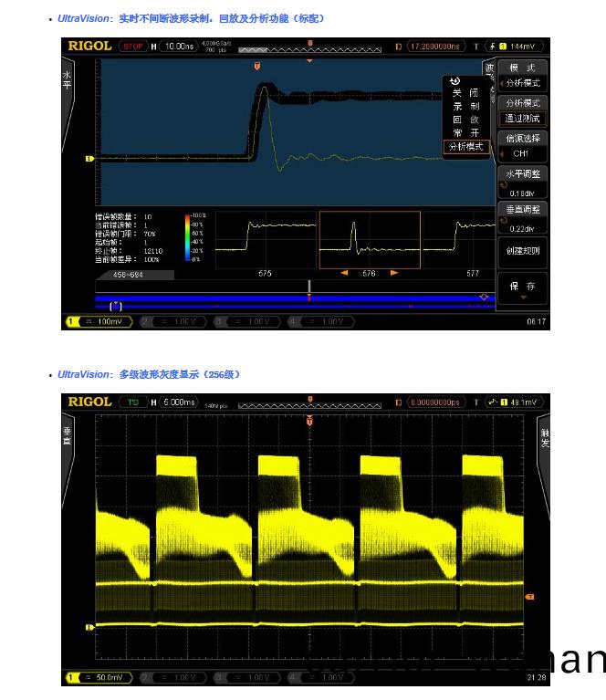Open the 模式 mode selector softkey
Screen dimensions: 606x700
(524, 75)
